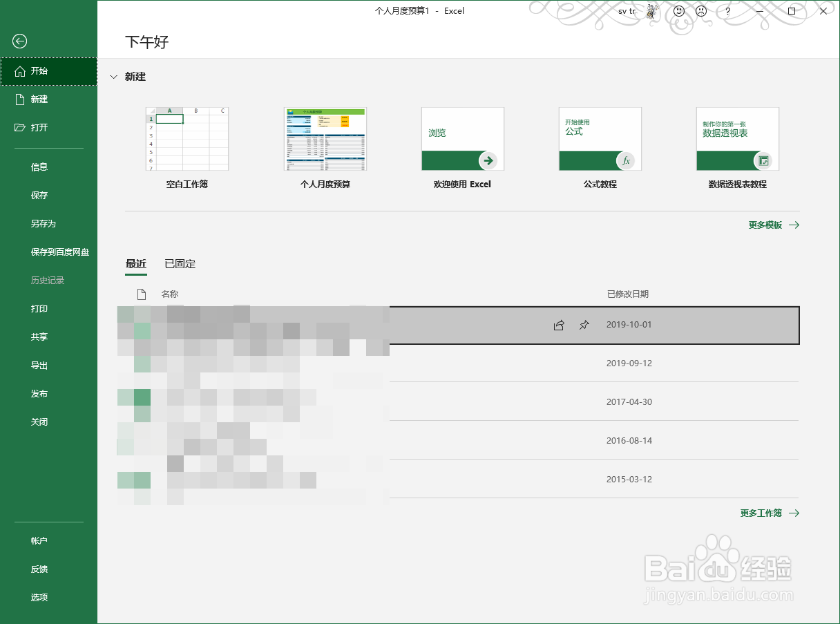
Task: Click the open folder icon beside 打开
Action: pos(19,128)
